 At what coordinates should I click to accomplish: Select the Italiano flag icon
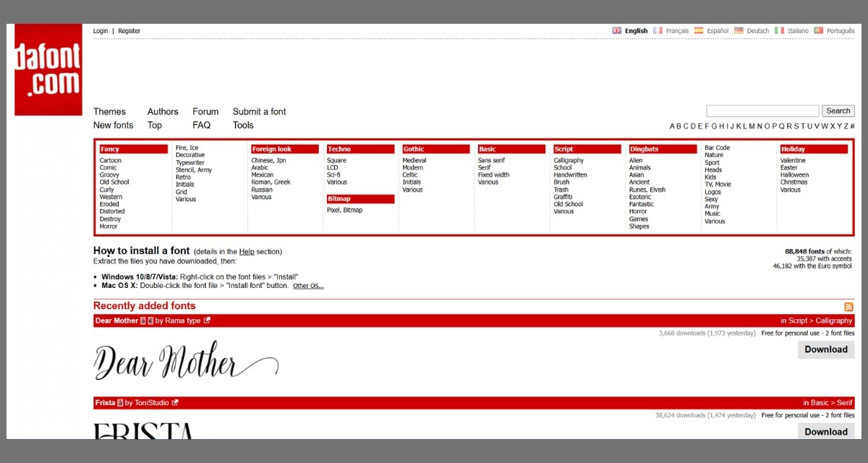[779, 31]
